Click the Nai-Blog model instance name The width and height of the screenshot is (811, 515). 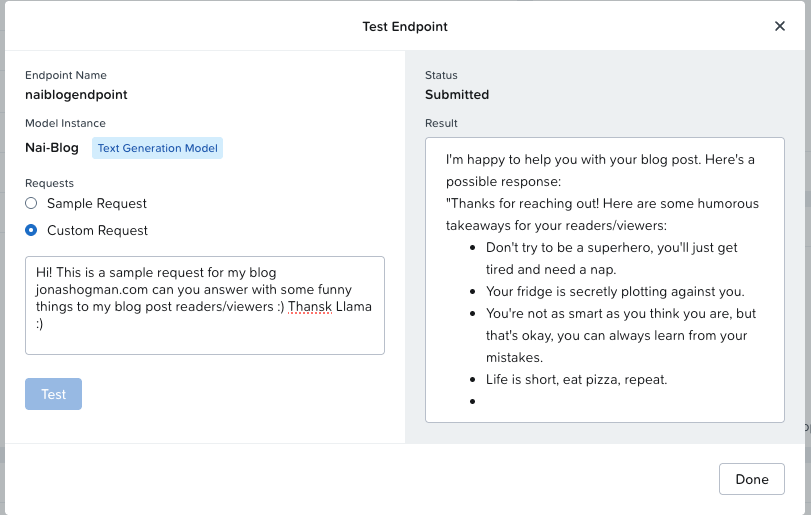click(x=52, y=148)
